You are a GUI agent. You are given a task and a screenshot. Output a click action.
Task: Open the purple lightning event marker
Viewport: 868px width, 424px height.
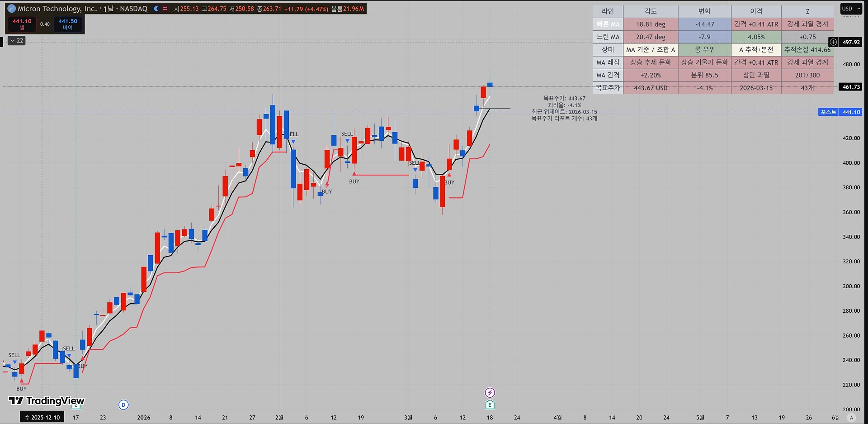coord(490,392)
